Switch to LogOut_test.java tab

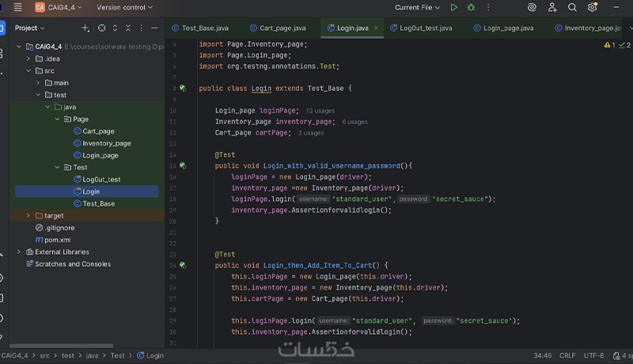(421, 28)
